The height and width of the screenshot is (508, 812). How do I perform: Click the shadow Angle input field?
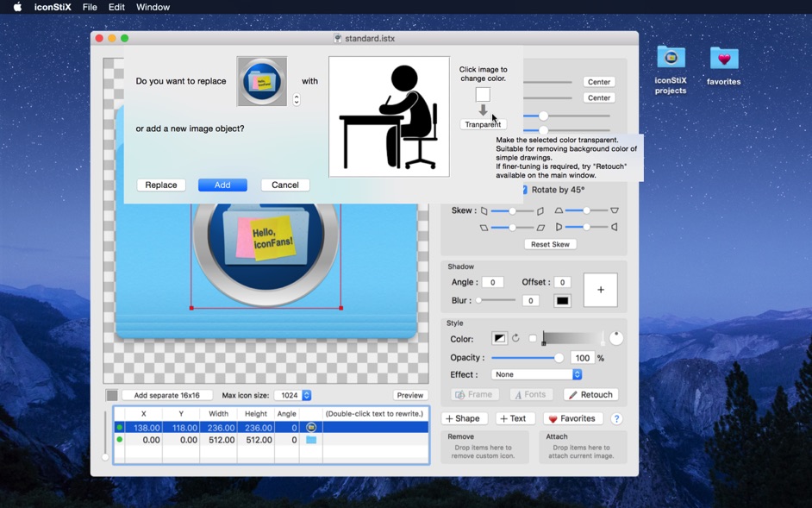coord(492,282)
